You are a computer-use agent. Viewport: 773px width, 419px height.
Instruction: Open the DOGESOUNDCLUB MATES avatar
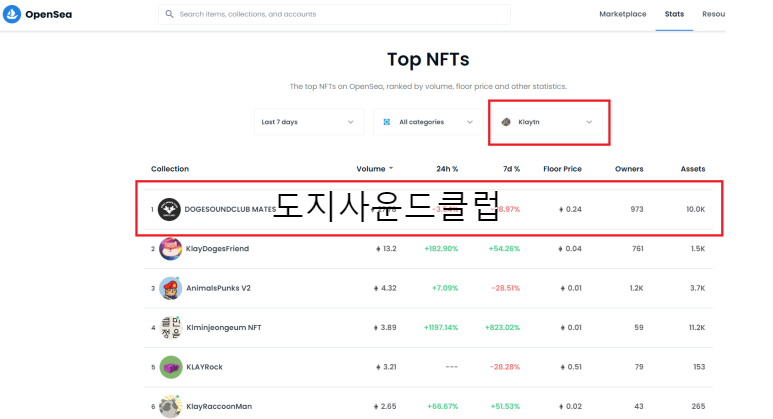(x=169, y=209)
